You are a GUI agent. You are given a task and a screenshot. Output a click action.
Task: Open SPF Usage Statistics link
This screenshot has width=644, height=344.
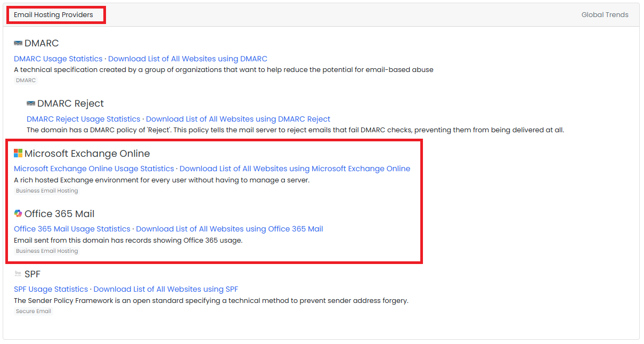point(51,289)
